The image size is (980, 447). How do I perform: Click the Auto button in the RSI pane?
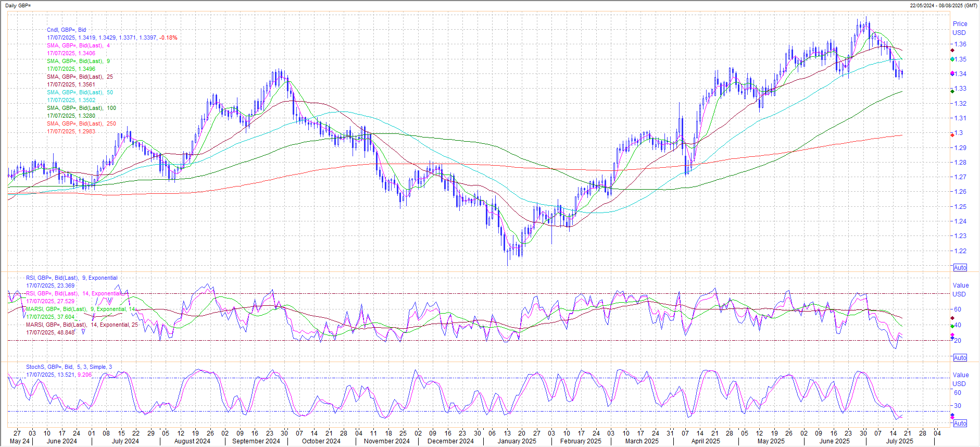960,357
